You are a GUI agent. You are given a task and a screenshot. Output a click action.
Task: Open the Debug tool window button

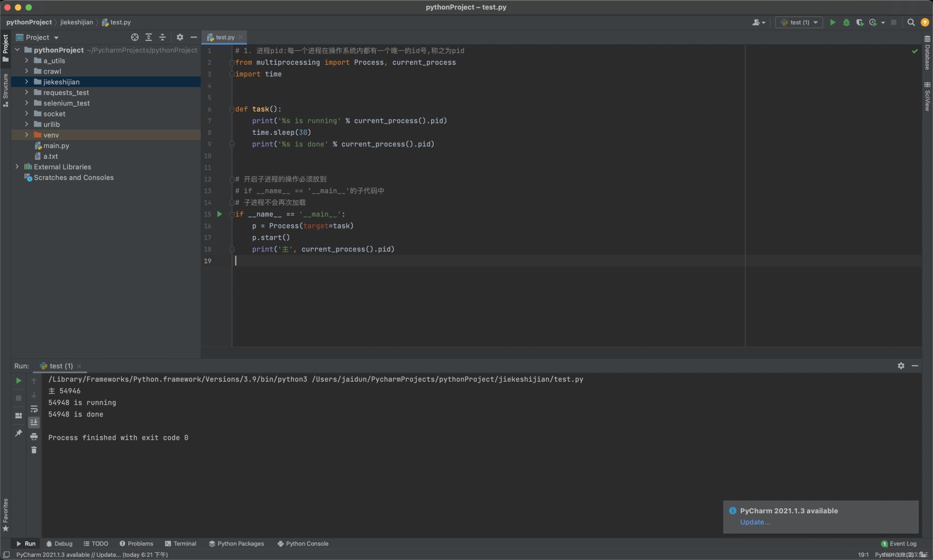click(x=59, y=543)
